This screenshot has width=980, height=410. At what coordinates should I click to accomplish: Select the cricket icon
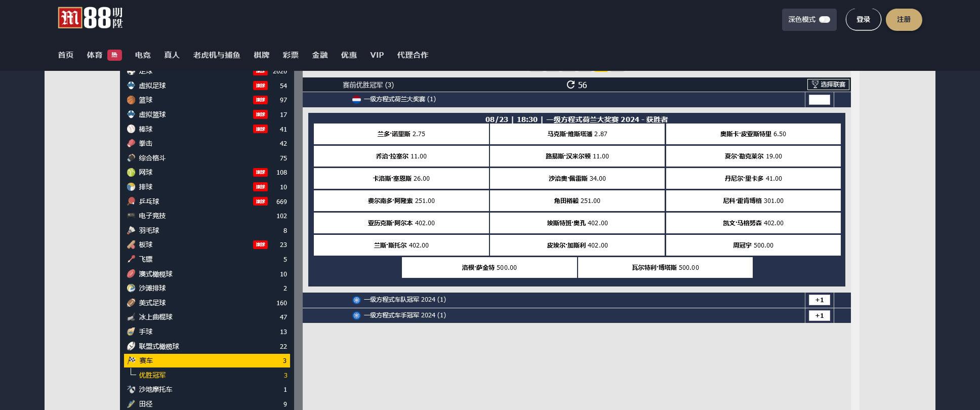point(131,244)
